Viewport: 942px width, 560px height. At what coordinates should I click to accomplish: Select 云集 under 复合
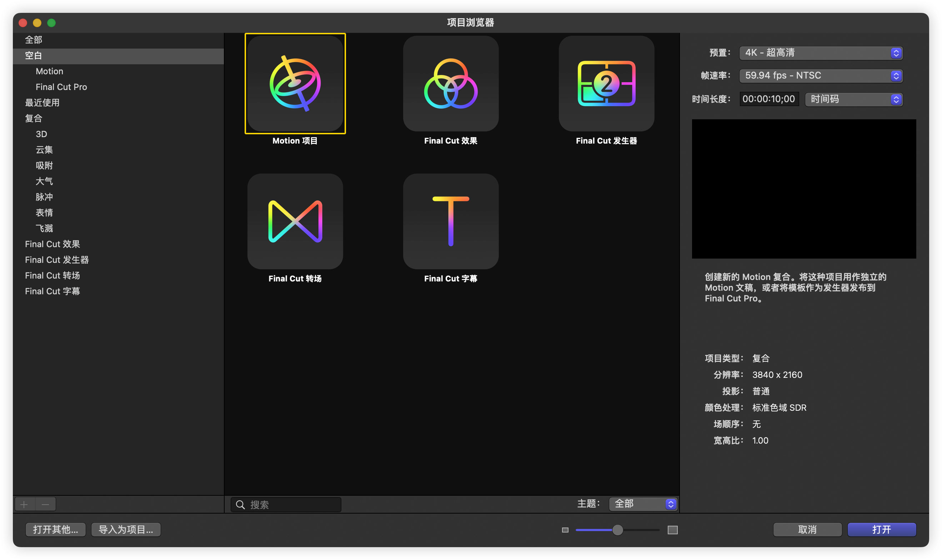click(x=118, y=150)
